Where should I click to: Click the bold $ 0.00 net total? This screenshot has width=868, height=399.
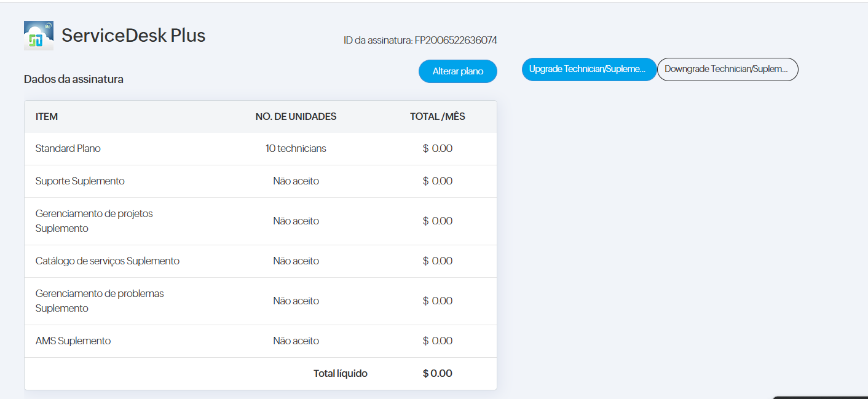click(x=437, y=374)
